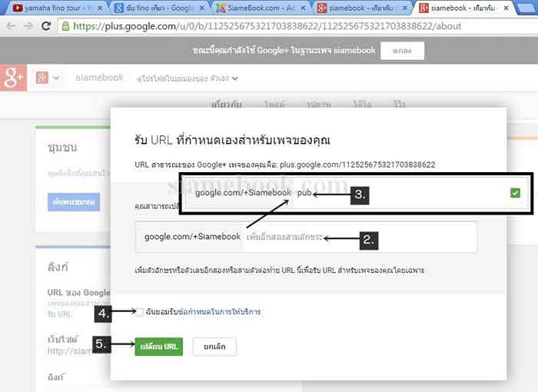538x392 pixels.
Task: Click the custom URL suffix input field
Action: click(x=359, y=237)
